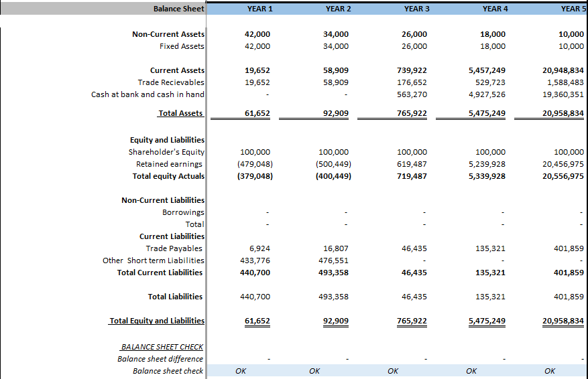Click the Non-Current Liabilities heading
The width and height of the screenshot is (588, 379).
click(163, 200)
